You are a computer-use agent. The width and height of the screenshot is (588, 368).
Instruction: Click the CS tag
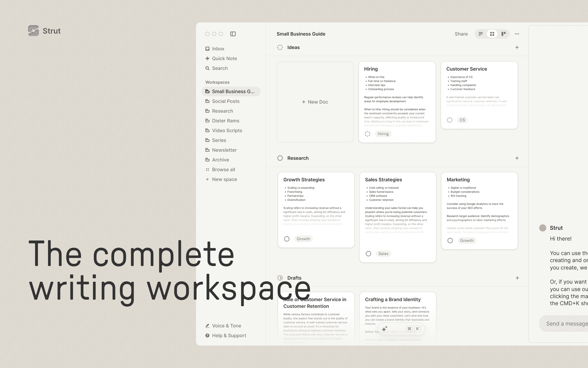pos(462,120)
